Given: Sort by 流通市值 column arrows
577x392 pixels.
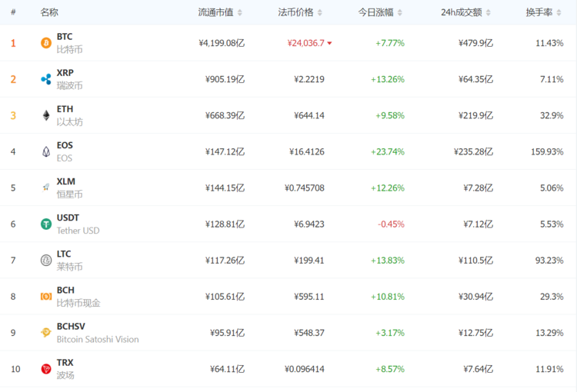Looking at the screenshot, I should (240, 13).
